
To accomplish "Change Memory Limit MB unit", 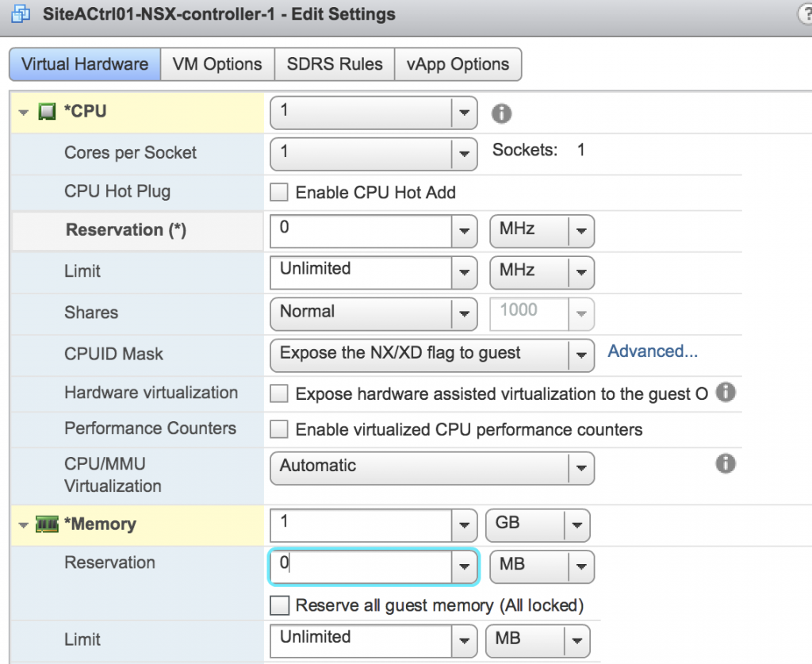I will click(538, 641).
